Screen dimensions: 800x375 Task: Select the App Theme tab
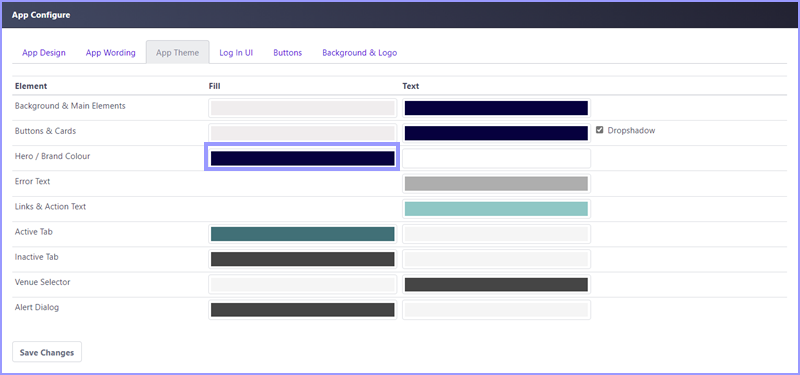[178, 53]
